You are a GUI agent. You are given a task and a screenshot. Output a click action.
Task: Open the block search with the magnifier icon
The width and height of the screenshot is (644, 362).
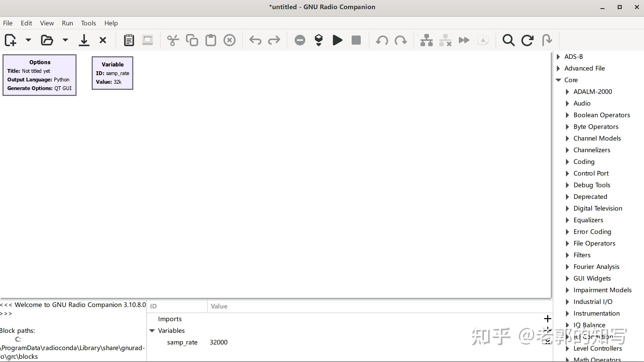click(x=508, y=40)
